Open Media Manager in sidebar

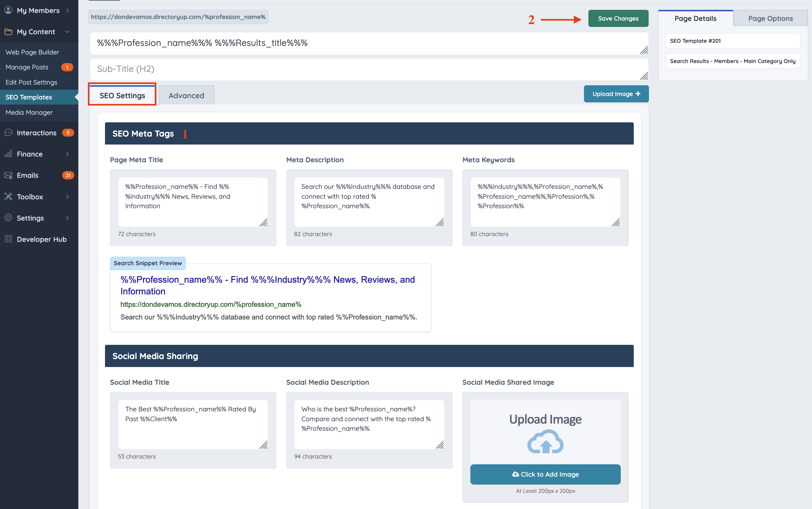(x=29, y=113)
